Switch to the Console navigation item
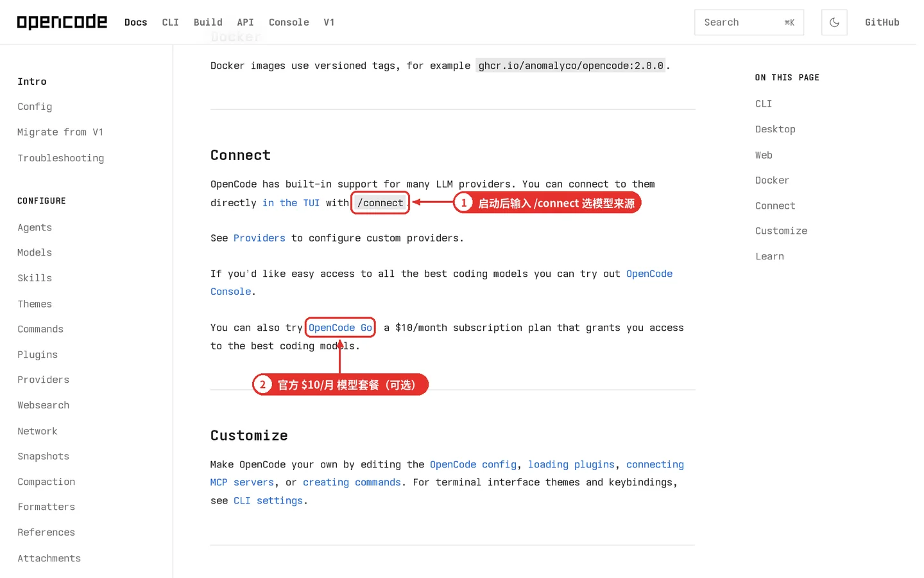This screenshot has height=578, width=924. [x=289, y=22]
